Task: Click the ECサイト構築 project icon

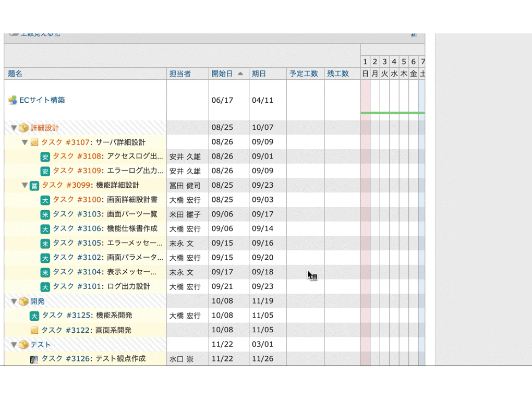Action: [x=13, y=100]
